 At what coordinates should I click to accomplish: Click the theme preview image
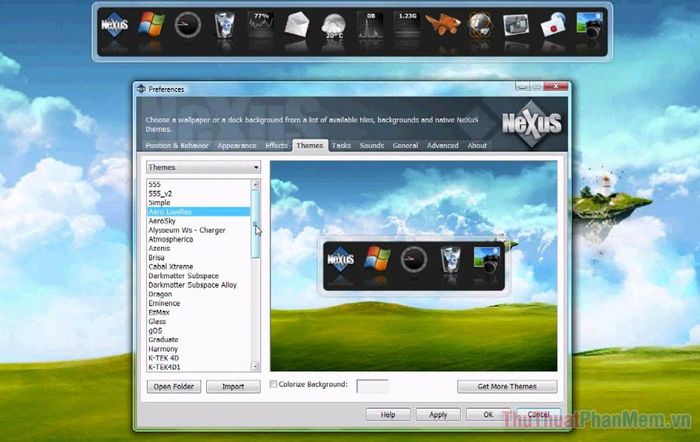(413, 266)
